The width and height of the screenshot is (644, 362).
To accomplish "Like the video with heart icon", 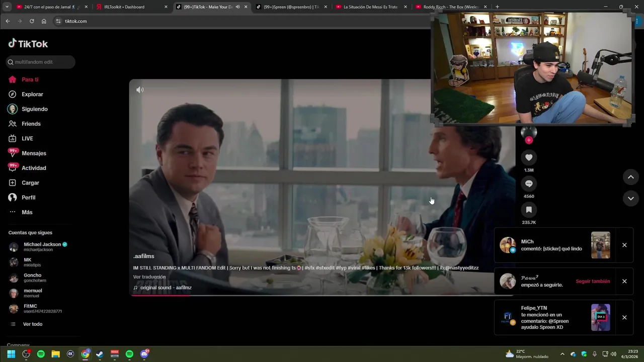I will (x=529, y=157).
